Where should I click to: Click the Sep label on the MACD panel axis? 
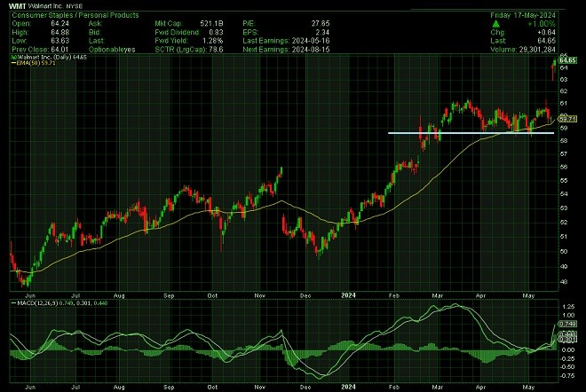(x=169, y=388)
